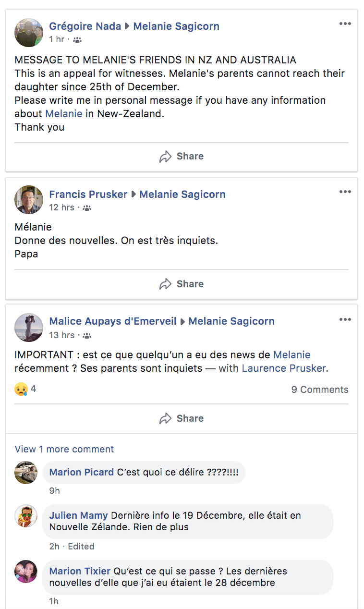Click the friends audience icon on Francis's post
Image resolution: width=364 pixels, height=609 pixels.
tap(87, 208)
